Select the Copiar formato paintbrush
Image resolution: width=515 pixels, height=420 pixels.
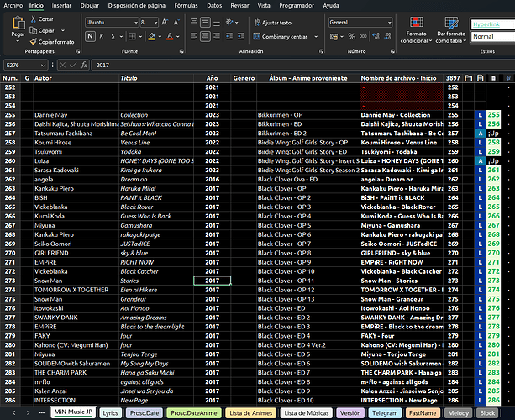[x=33, y=42]
